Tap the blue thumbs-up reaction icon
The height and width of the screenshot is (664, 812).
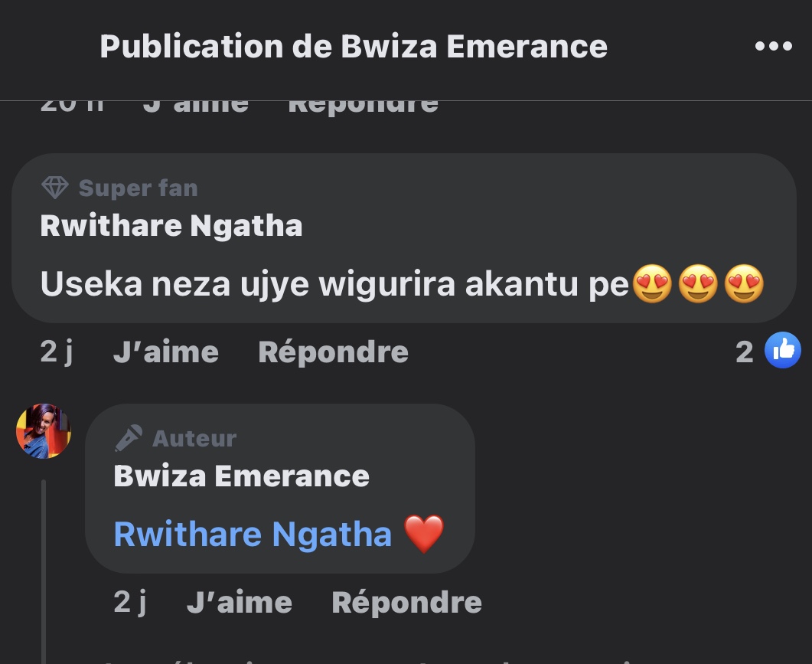pyautogui.click(x=782, y=351)
